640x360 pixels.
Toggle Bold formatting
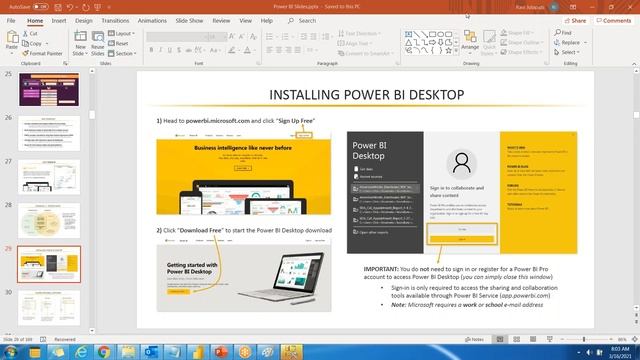(x=151, y=50)
